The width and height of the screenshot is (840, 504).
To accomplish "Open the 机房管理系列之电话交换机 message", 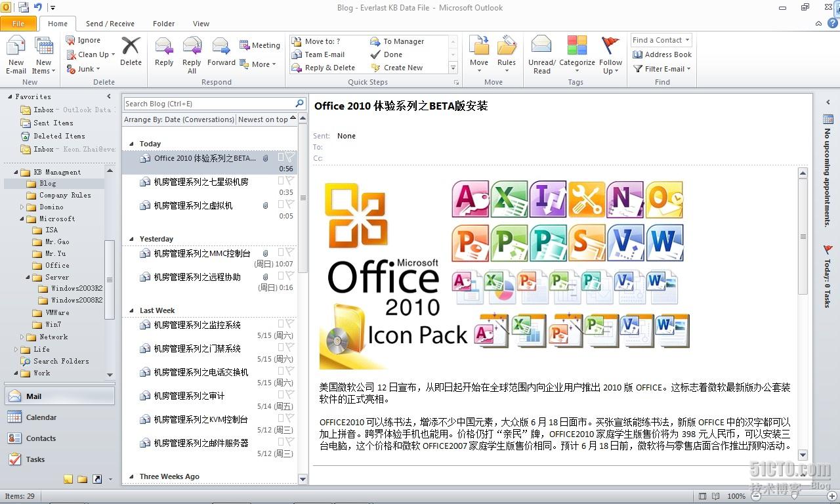I will pyautogui.click(x=209, y=377).
